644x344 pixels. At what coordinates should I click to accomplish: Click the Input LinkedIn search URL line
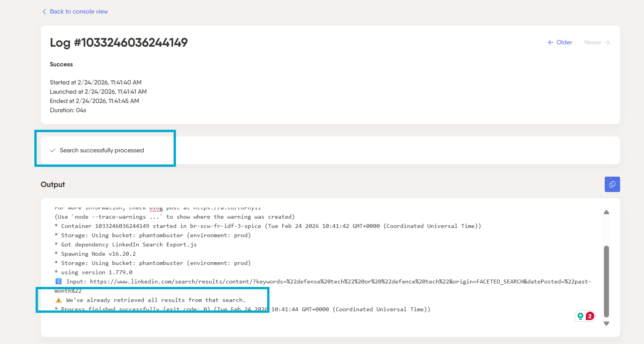323,286
